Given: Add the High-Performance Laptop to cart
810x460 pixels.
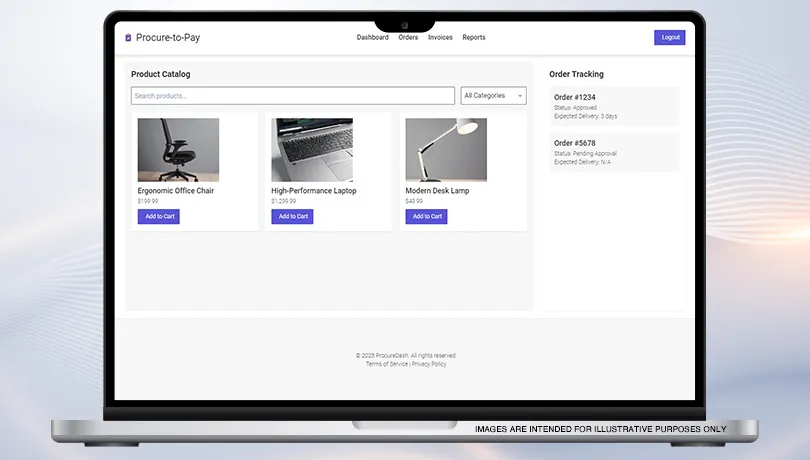Looking at the screenshot, I should [292, 217].
